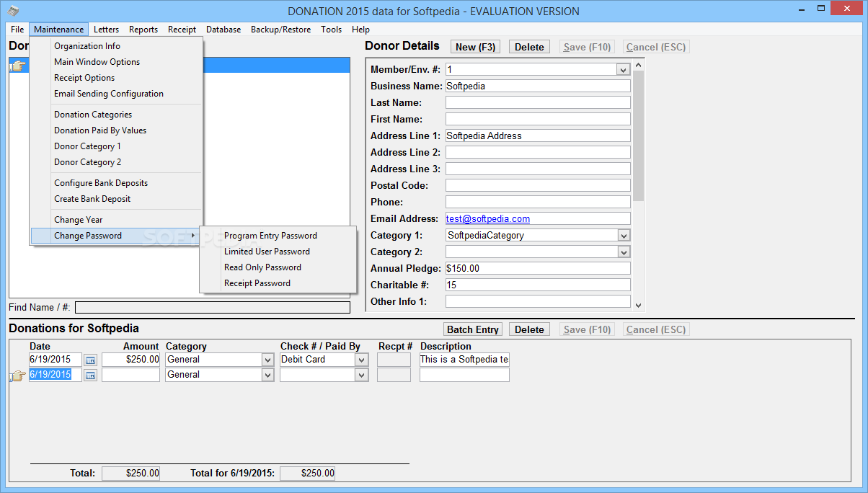Click the Charitable # field
The width and height of the screenshot is (868, 493).
pos(538,285)
